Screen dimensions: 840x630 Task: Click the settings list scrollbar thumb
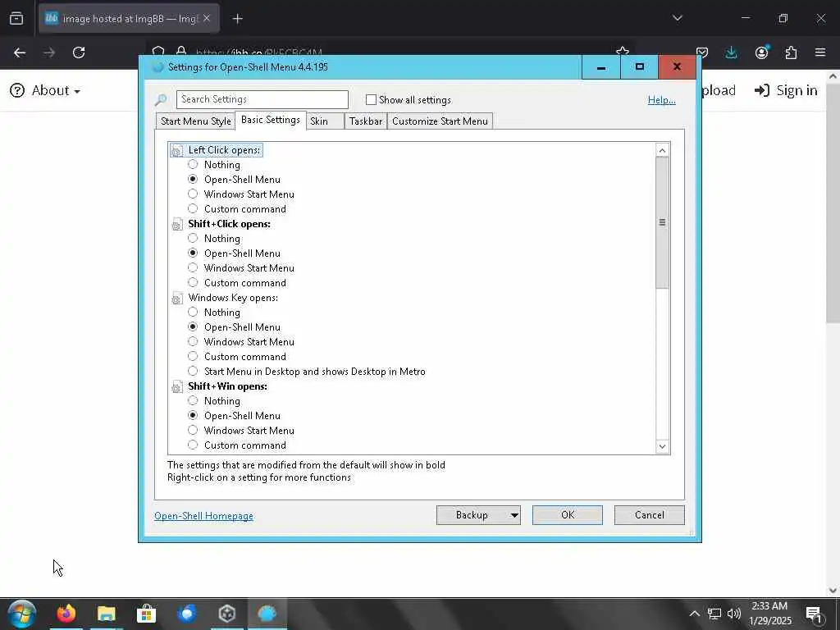click(662, 222)
